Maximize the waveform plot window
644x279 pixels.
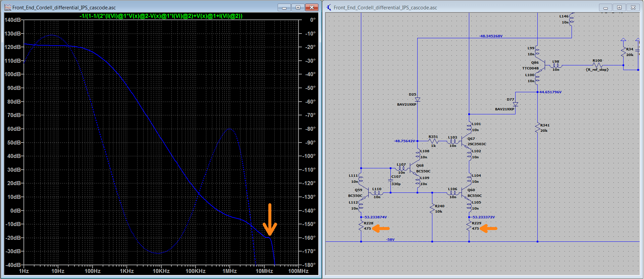click(x=298, y=7)
